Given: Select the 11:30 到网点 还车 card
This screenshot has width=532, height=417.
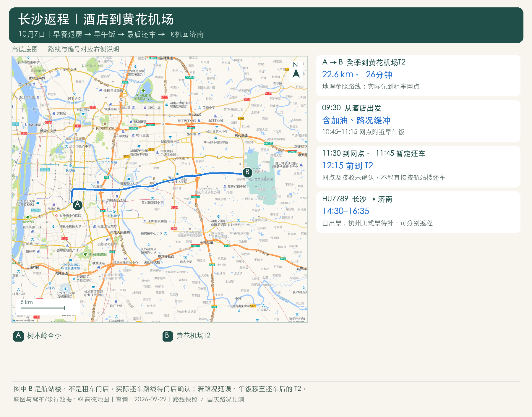Looking at the screenshot, I should tap(418, 167).
